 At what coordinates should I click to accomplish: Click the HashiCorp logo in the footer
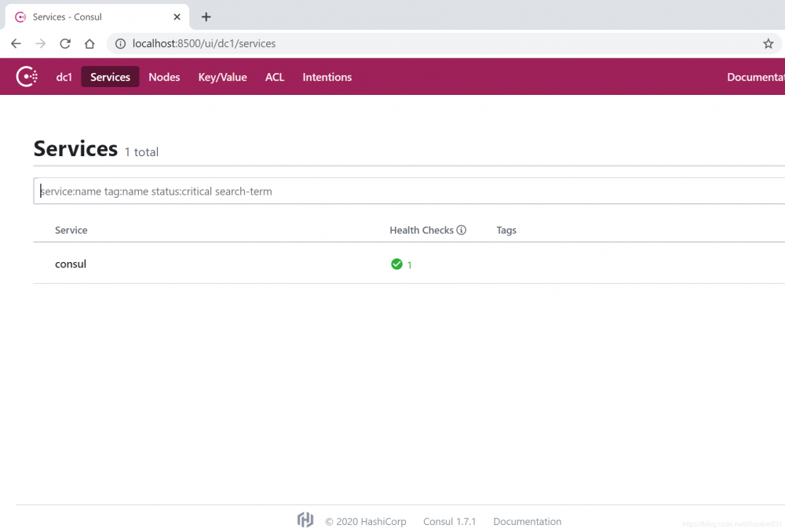click(305, 520)
